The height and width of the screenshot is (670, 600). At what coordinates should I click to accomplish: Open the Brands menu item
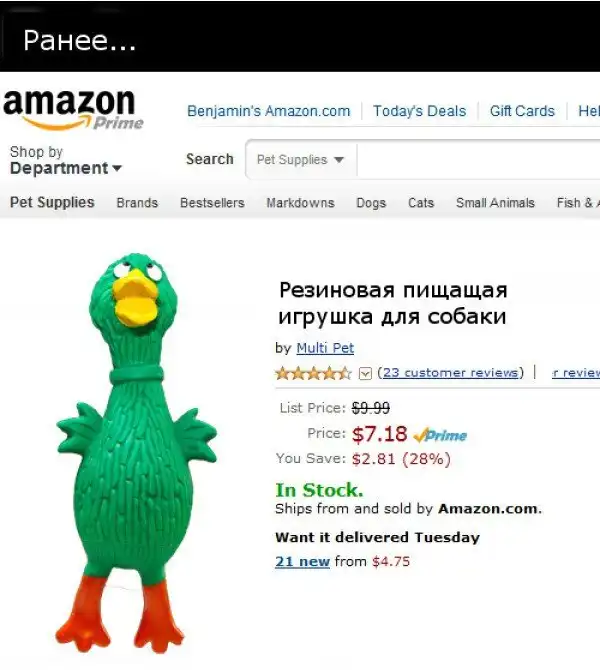click(137, 203)
